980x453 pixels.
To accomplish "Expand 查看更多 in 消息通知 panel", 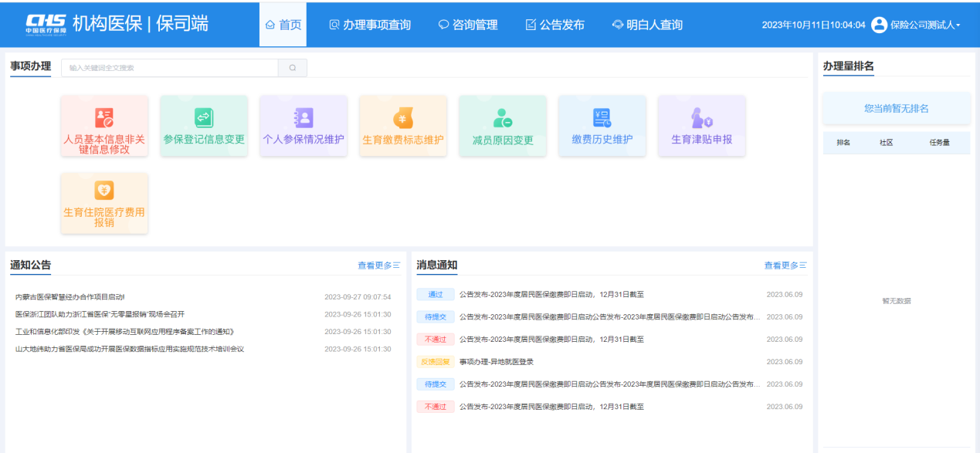I will tap(785, 265).
